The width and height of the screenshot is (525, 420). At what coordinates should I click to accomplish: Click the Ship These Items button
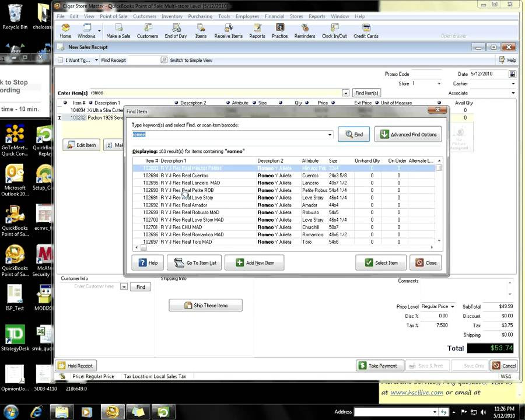[205, 306]
